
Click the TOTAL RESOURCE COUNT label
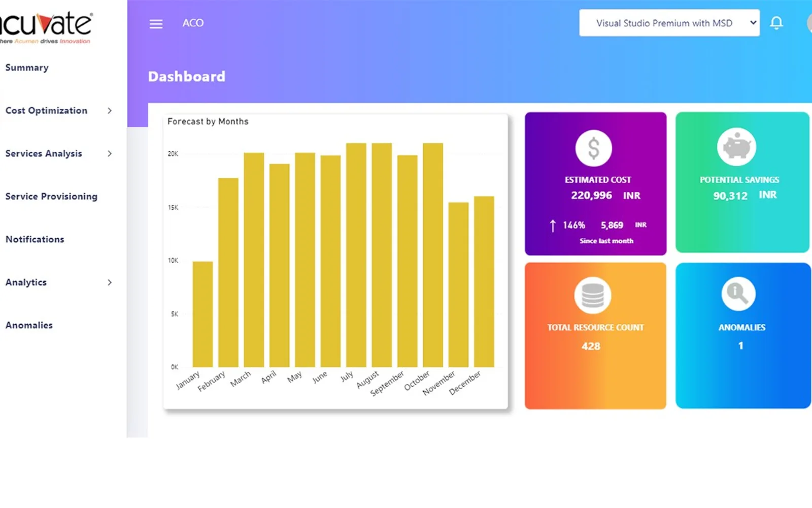click(595, 328)
